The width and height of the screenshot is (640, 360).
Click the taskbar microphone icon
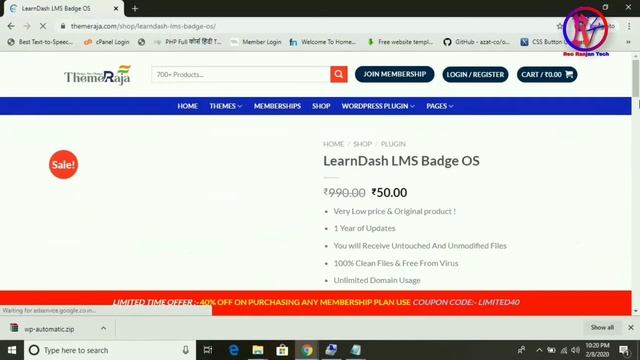(186, 350)
